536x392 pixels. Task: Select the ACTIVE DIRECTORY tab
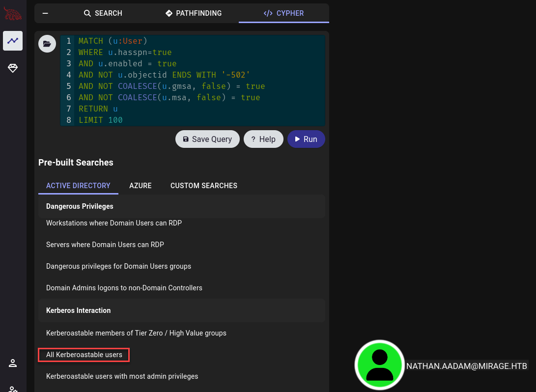78,186
